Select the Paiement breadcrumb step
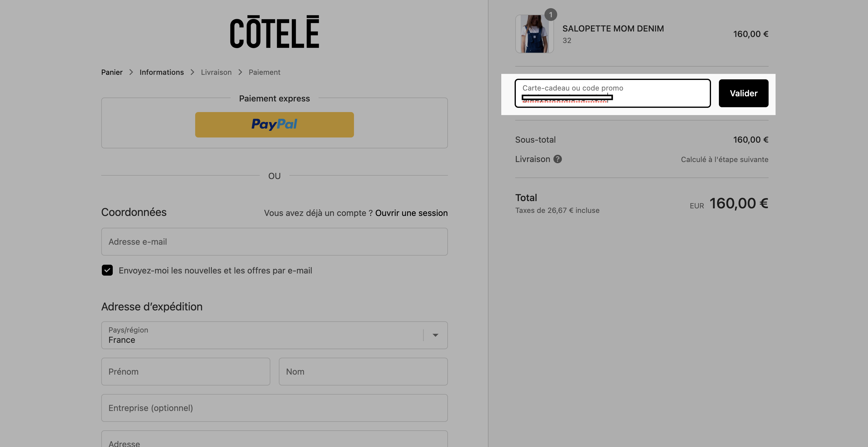Screen dimensions: 868x447 (265, 72)
